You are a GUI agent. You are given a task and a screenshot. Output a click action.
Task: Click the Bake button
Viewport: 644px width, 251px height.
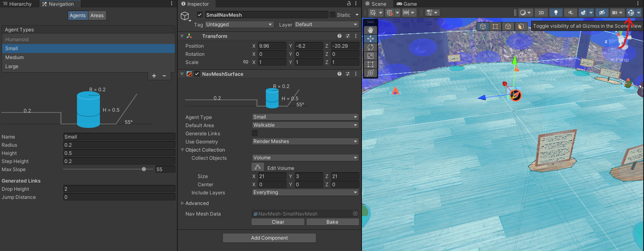tap(332, 222)
